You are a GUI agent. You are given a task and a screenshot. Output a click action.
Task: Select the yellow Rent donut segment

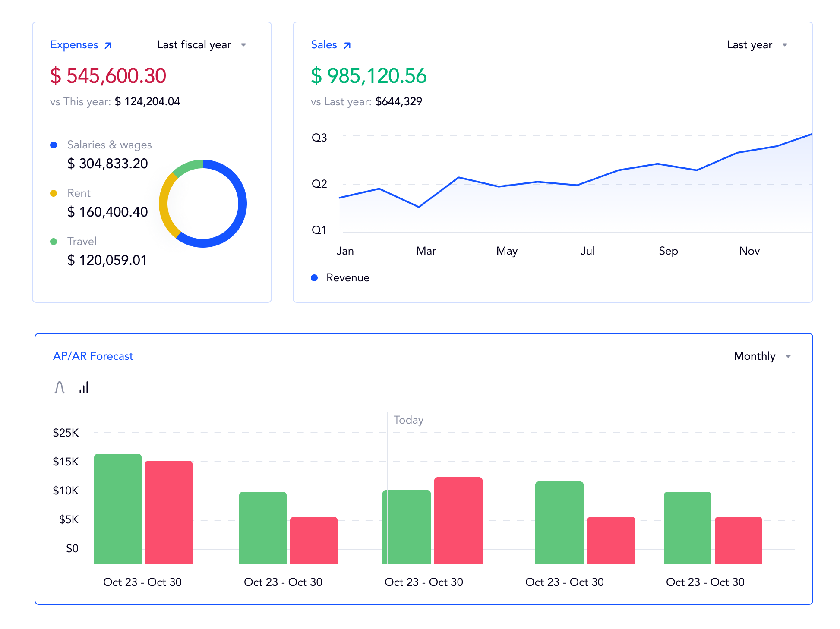[x=164, y=204]
